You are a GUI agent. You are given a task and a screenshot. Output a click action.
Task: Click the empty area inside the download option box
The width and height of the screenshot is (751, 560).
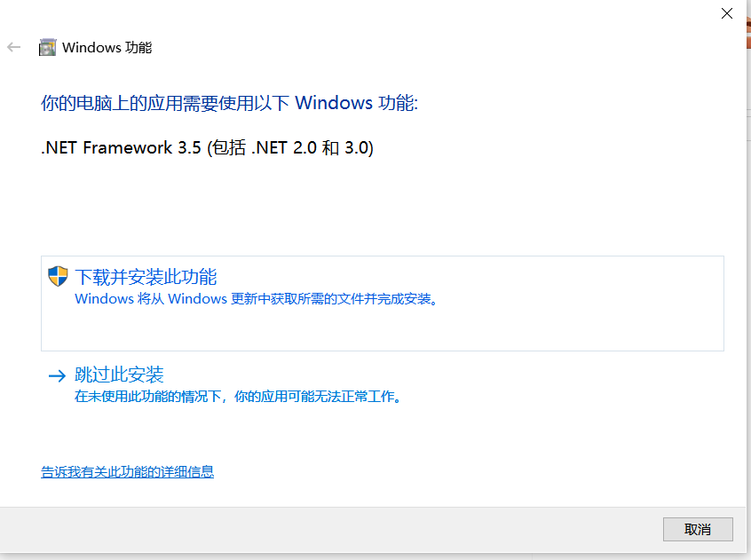pyautogui.click(x=383, y=330)
